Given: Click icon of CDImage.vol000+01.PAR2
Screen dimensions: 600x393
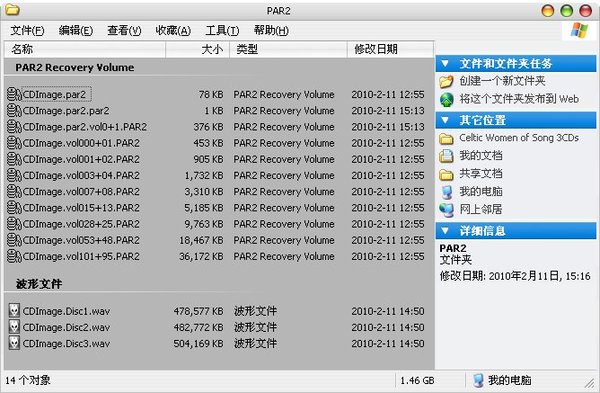Looking at the screenshot, I should (14, 143).
